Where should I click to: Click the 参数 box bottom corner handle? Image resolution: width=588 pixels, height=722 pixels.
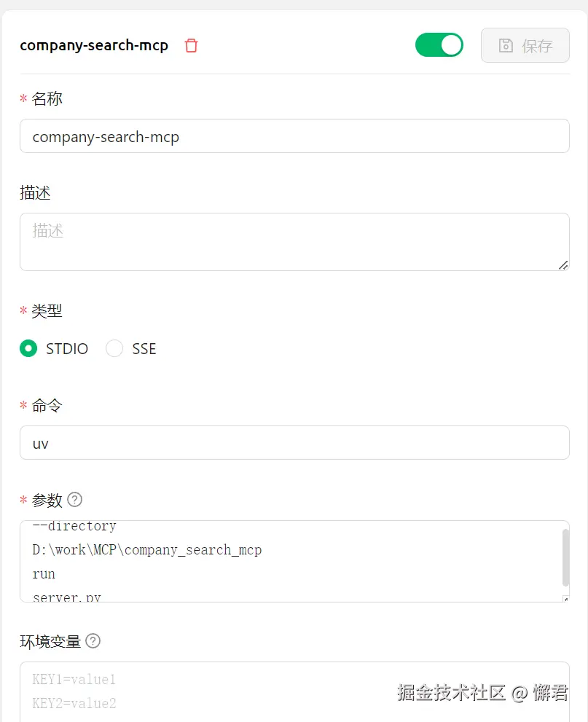(x=566, y=599)
